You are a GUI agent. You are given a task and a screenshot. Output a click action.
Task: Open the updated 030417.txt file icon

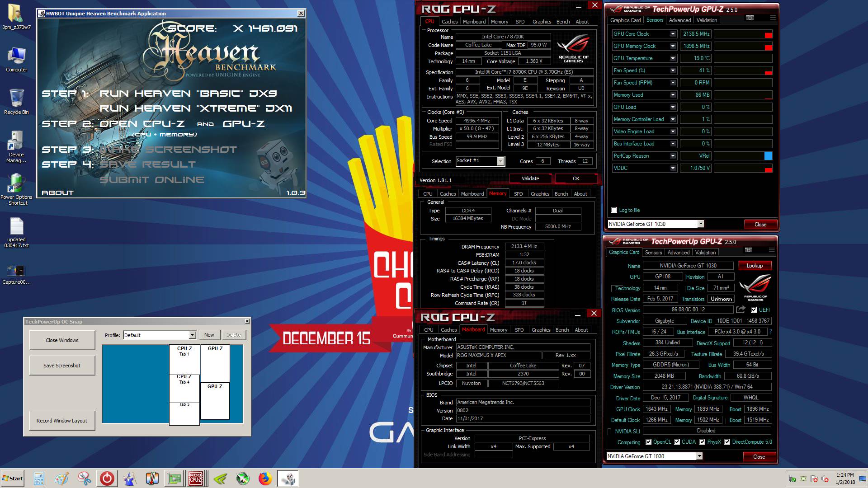click(16, 233)
